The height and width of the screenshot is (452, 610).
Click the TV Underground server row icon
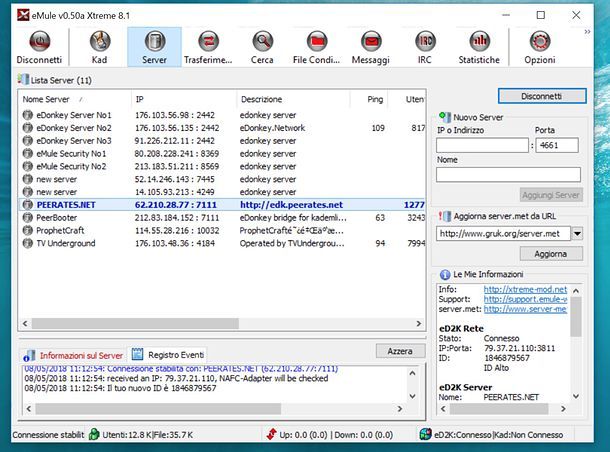pyautogui.click(x=28, y=243)
